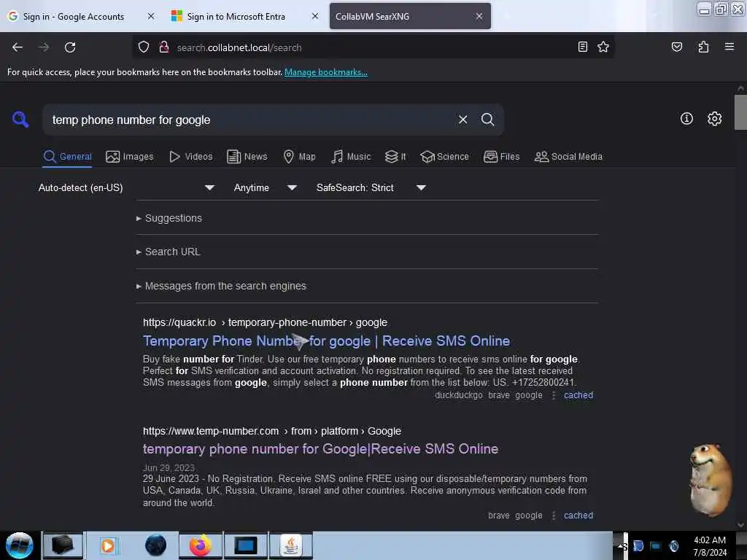
Task: Click the page vertical scrollbar thumb
Action: (x=740, y=112)
